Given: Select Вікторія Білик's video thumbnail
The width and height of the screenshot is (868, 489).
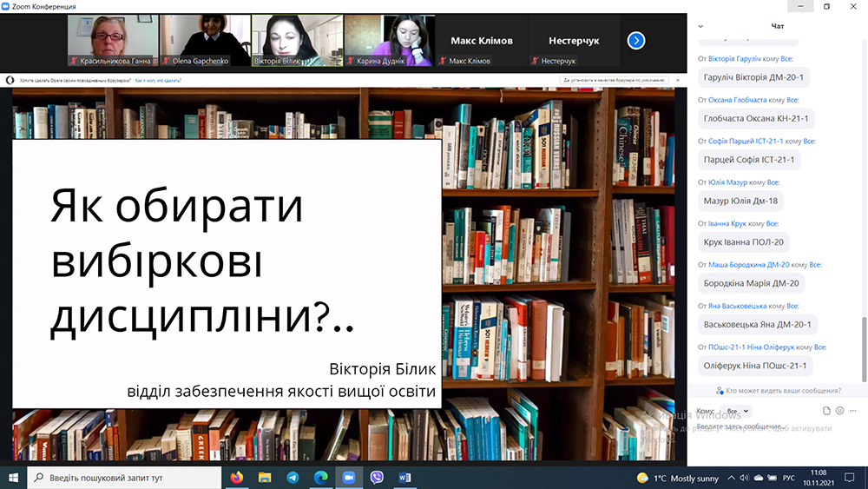Looking at the screenshot, I should point(296,40).
